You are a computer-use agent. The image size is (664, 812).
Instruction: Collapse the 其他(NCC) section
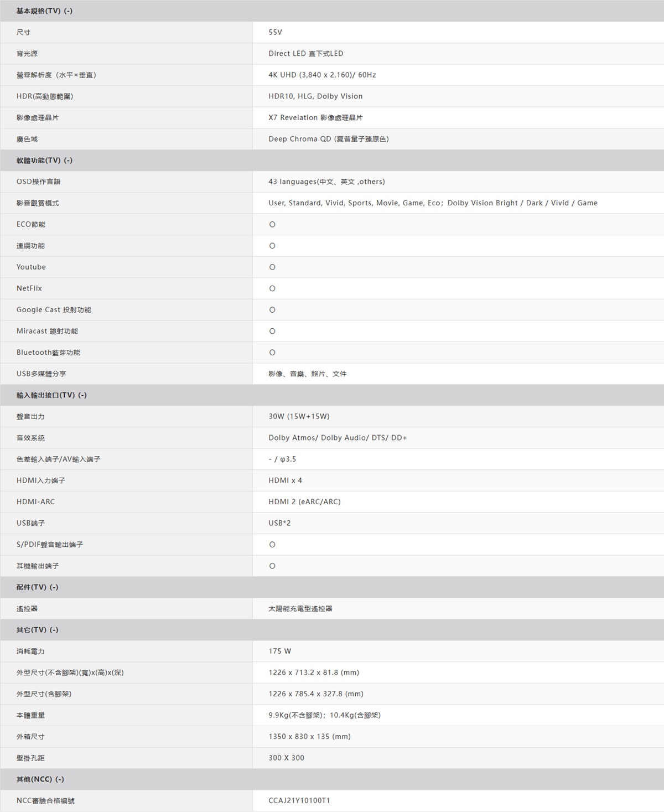click(x=40, y=779)
